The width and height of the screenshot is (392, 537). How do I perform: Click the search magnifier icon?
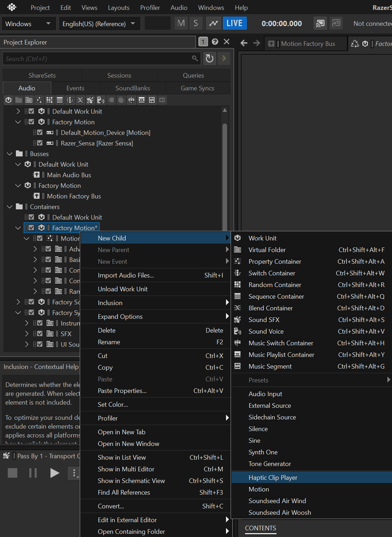point(195,58)
